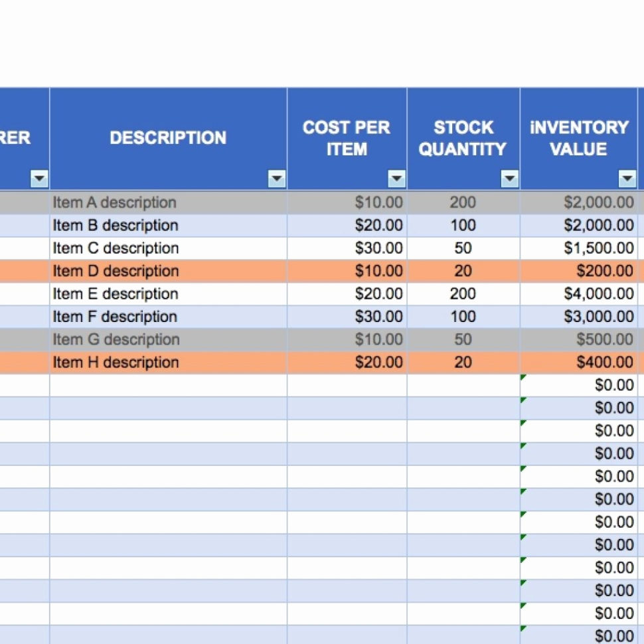Open the INVENTORY VALUE filter dropdown

pyautogui.click(x=627, y=179)
